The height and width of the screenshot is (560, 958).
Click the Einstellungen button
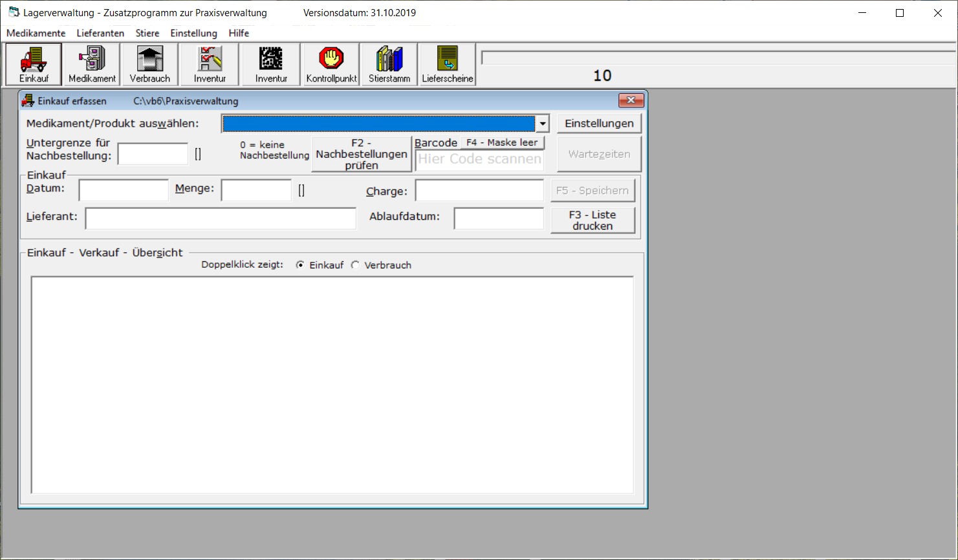[599, 124]
